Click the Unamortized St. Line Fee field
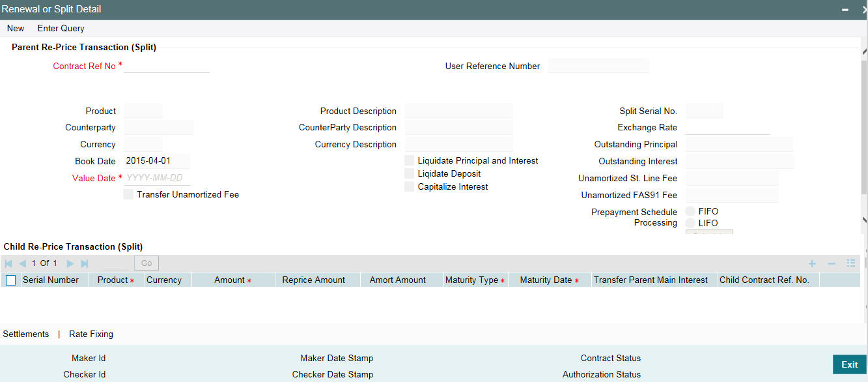The width and height of the screenshot is (868, 382). click(x=732, y=178)
